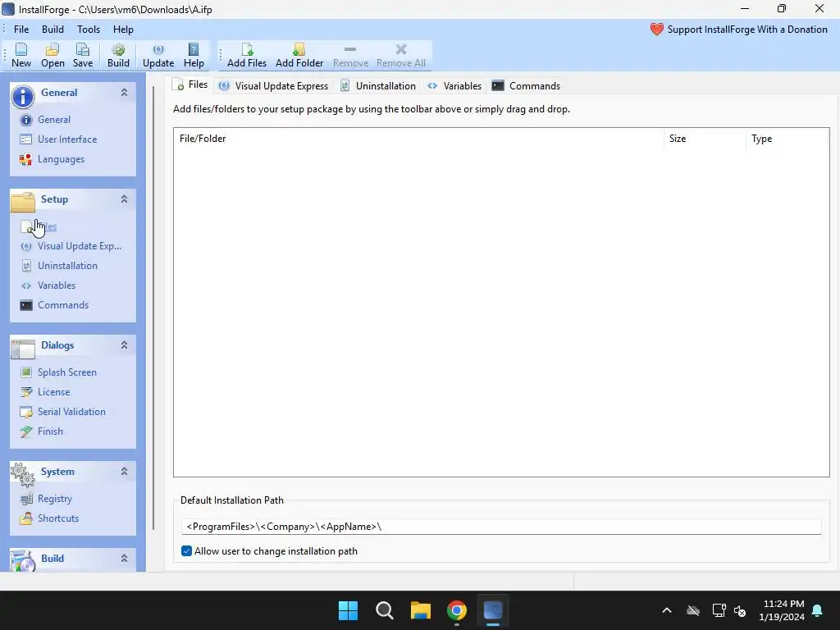Collapse the Build sidebar section
Viewport: 840px width, 630px height.
tap(125, 558)
